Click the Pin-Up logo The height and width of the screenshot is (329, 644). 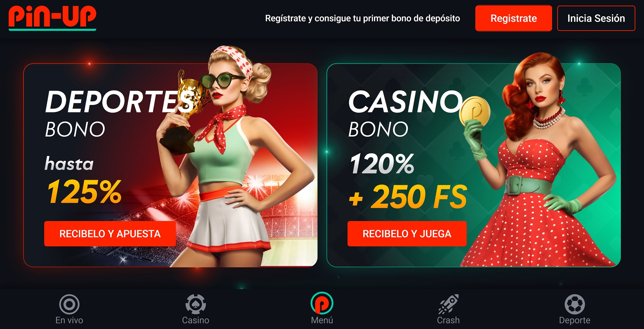coord(52,18)
